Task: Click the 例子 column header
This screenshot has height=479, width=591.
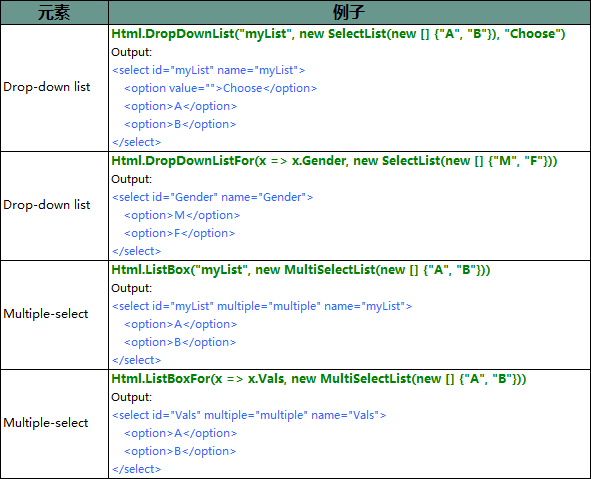Action: pyautogui.click(x=349, y=12)
